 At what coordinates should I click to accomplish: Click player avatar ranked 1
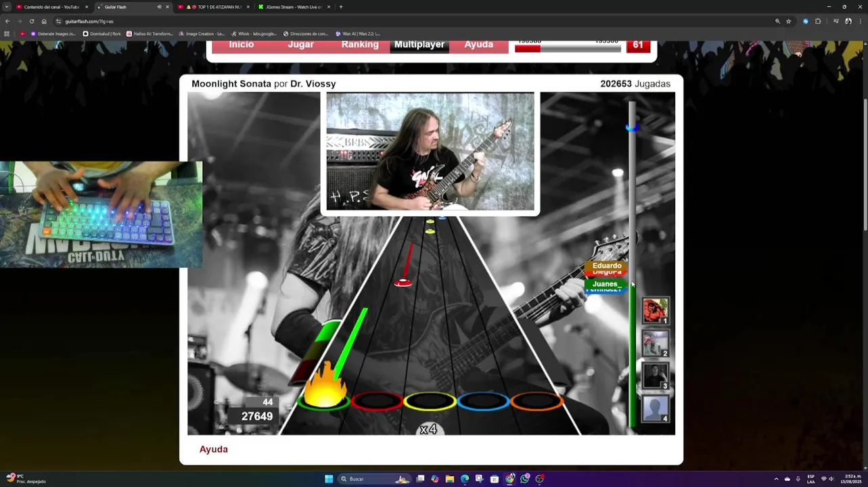pos(655,311)
